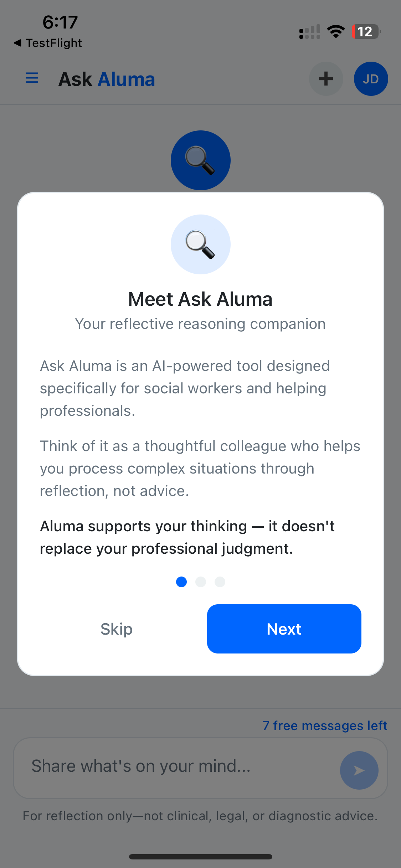Jump to the second onboarding page dot
The image size is (401, 868).
click(201, 582)
